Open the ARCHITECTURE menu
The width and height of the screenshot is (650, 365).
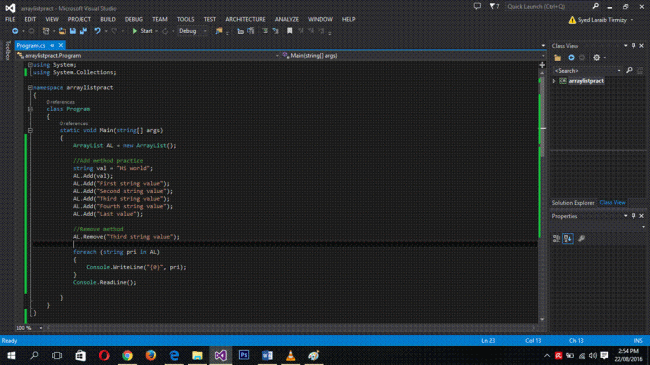tap(245, 19)
